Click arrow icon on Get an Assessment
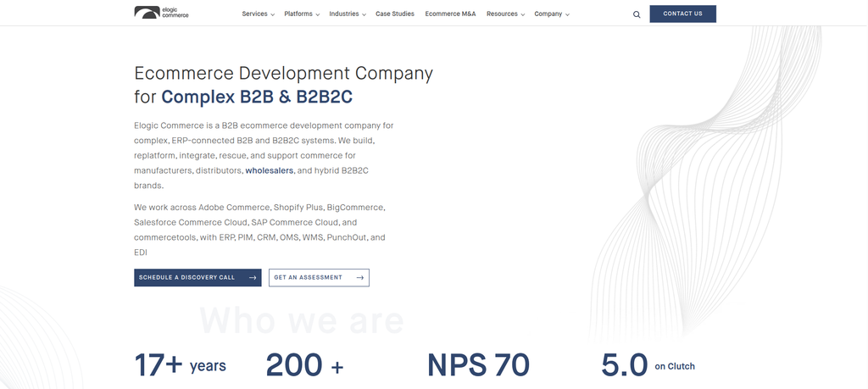Viewport: 868px width, 389px height. (x=359, y=278)
